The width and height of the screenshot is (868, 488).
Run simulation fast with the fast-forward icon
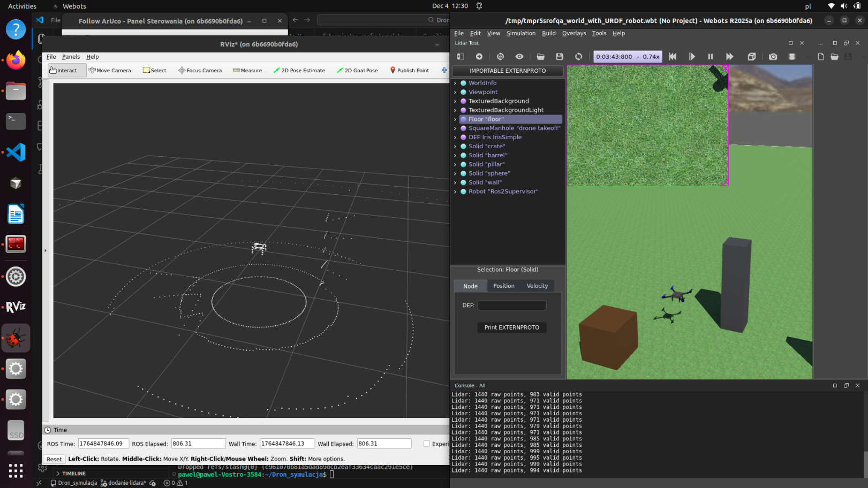pyautogui.click(x=729, y=57)
